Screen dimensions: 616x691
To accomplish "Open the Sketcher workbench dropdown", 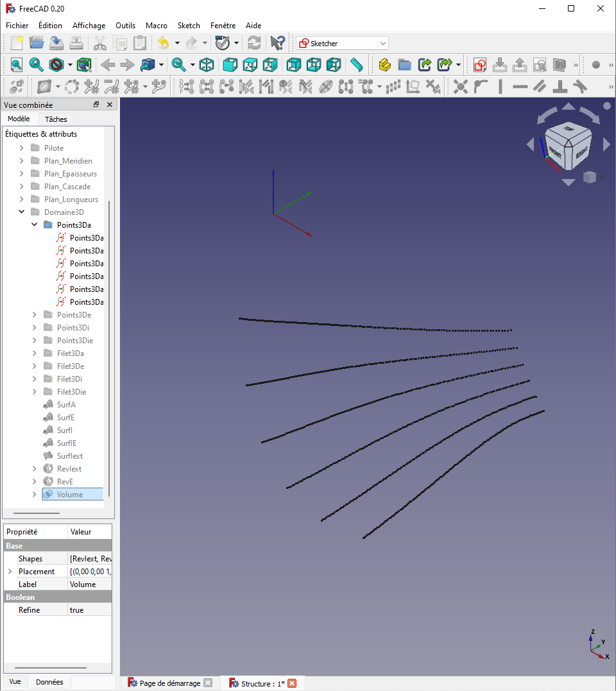I will [342, 43].
